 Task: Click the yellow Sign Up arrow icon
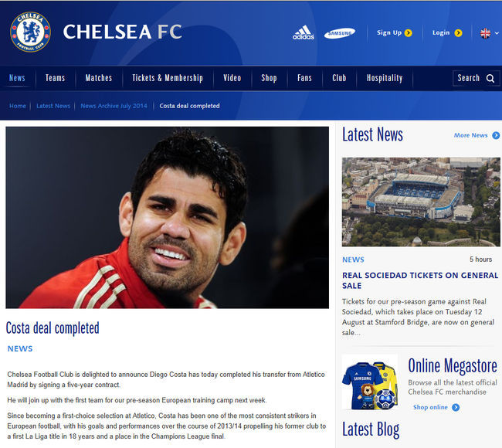point(409,33)
